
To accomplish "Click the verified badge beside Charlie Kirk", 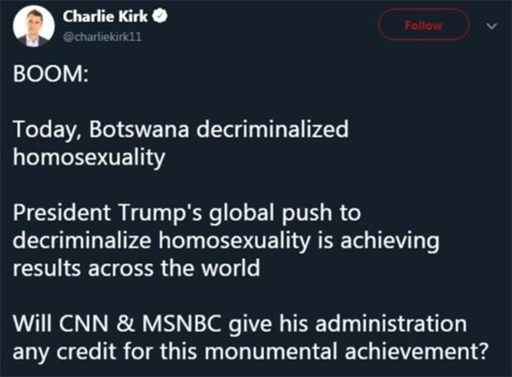I will [160, 17].
